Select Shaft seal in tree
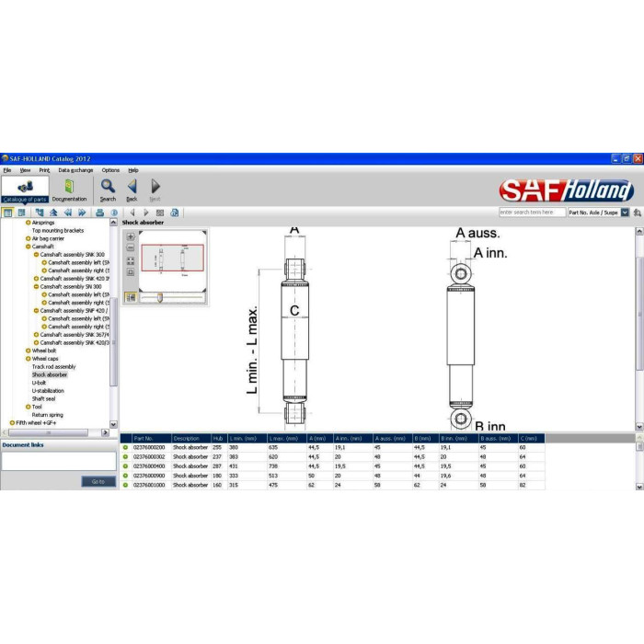The image size is (644, 644). [x=43, y=398]
